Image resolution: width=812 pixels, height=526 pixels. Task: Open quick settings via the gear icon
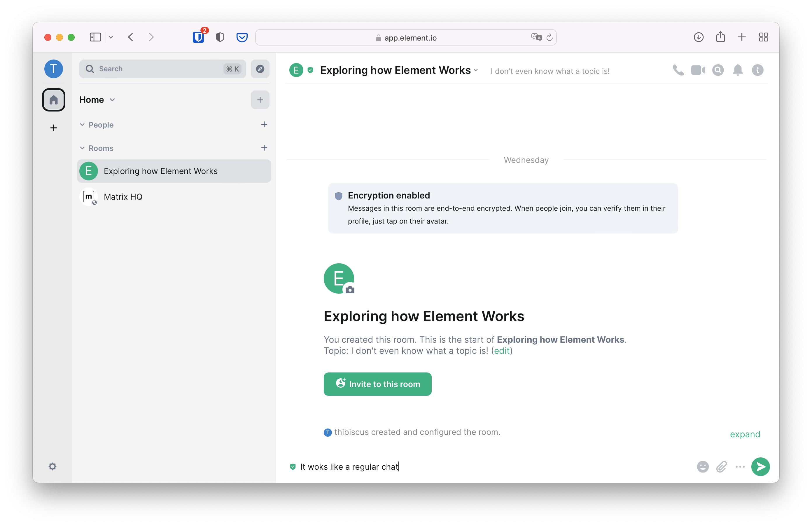coord(53,467)
